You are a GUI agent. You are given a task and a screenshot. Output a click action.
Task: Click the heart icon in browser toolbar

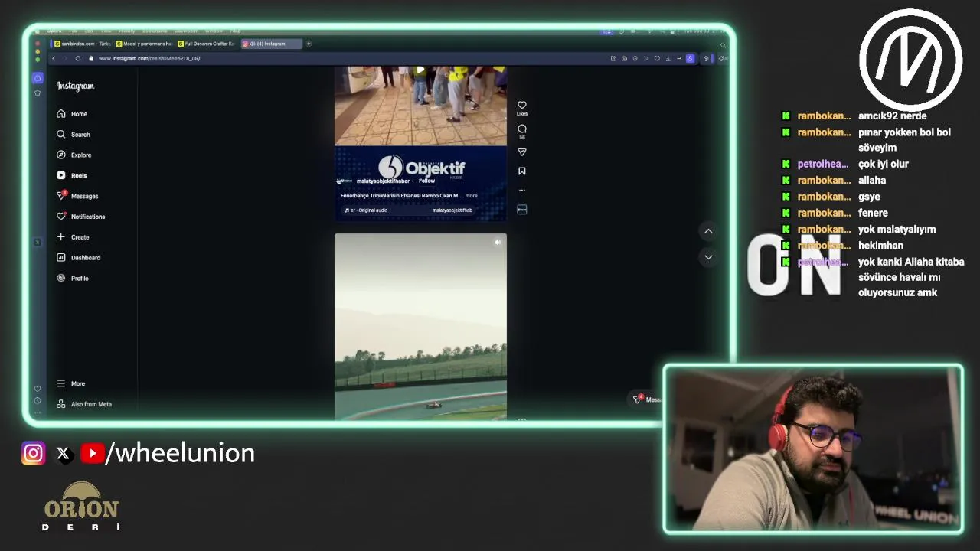click(657, 59)
